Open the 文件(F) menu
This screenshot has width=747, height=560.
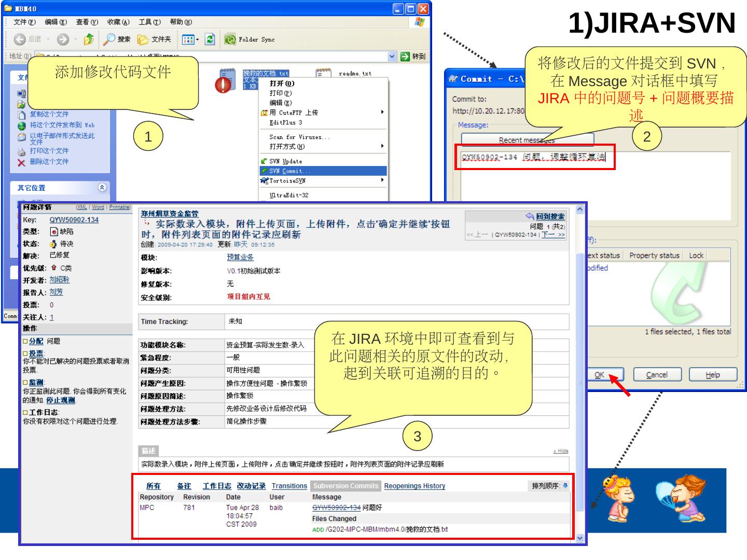[x=25, y=22]
